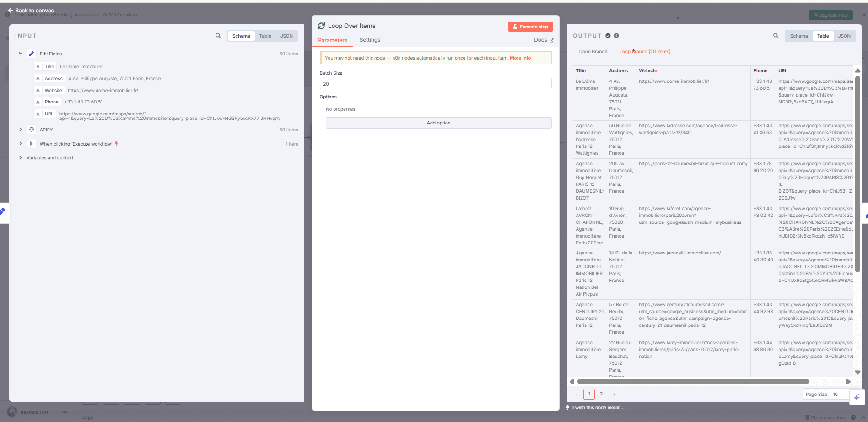Click the string type icon for Title
The image size is (868, 422).
[x=38, y=66]
